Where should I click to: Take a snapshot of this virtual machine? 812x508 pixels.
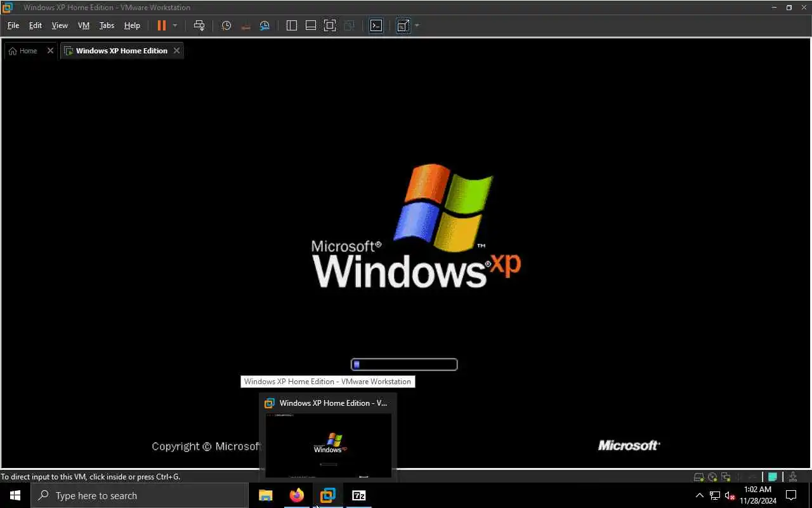pyautogui.click(x=226, y=25)
